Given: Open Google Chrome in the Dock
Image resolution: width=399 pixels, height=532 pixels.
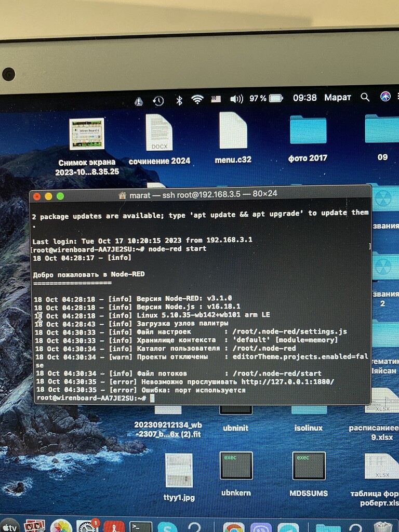Looking at the screenshot, I should point(234,527).
